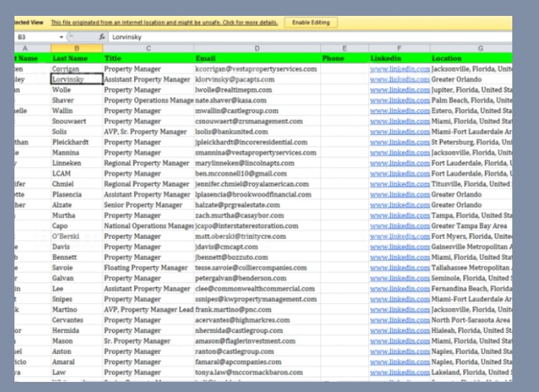This screenshot has height=392, width=539.
Task: Select column D header
Action: (x=257, y=48)
